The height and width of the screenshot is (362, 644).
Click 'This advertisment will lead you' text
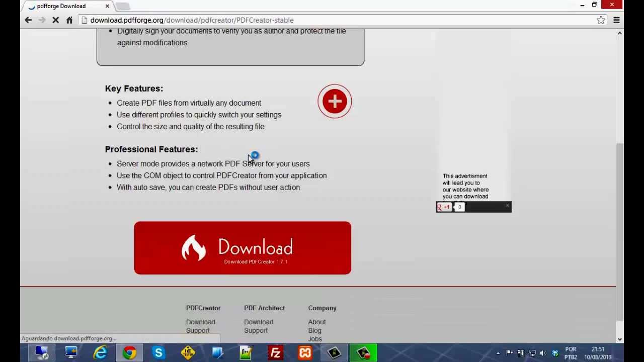pyautogui.click(x=465, y=186)
